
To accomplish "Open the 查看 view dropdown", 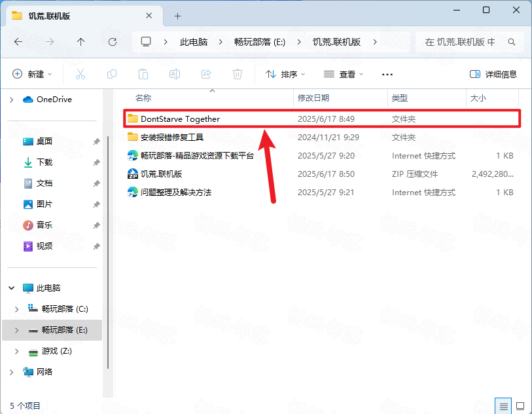I will (344, 74).
